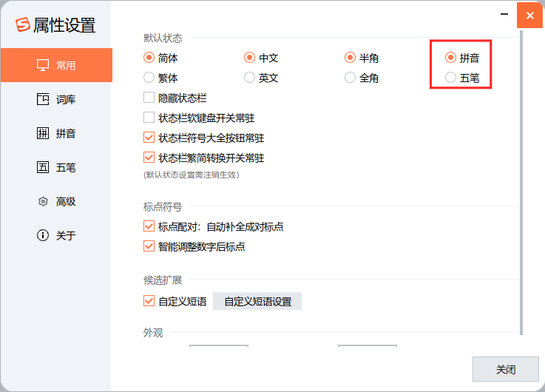This screenshot has height=392, width=545.
Task: Click the 属性设置 window title
Action: (x=64, y=25)
